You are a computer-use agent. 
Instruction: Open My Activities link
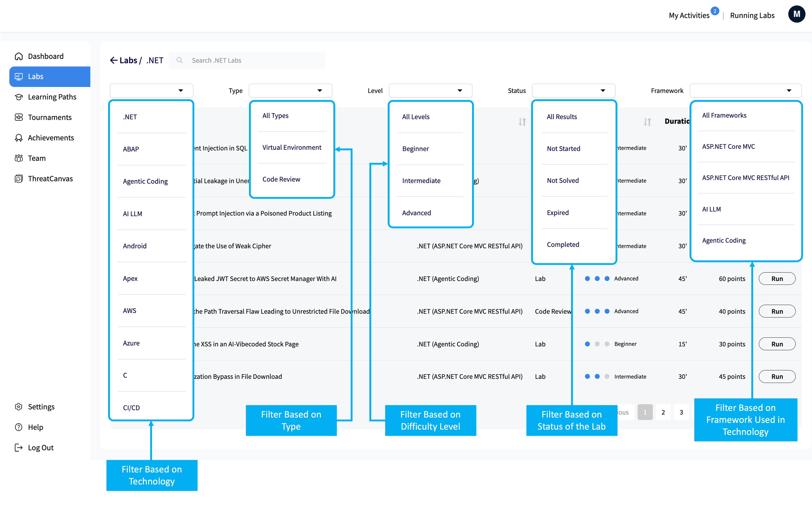click(689, 15)
